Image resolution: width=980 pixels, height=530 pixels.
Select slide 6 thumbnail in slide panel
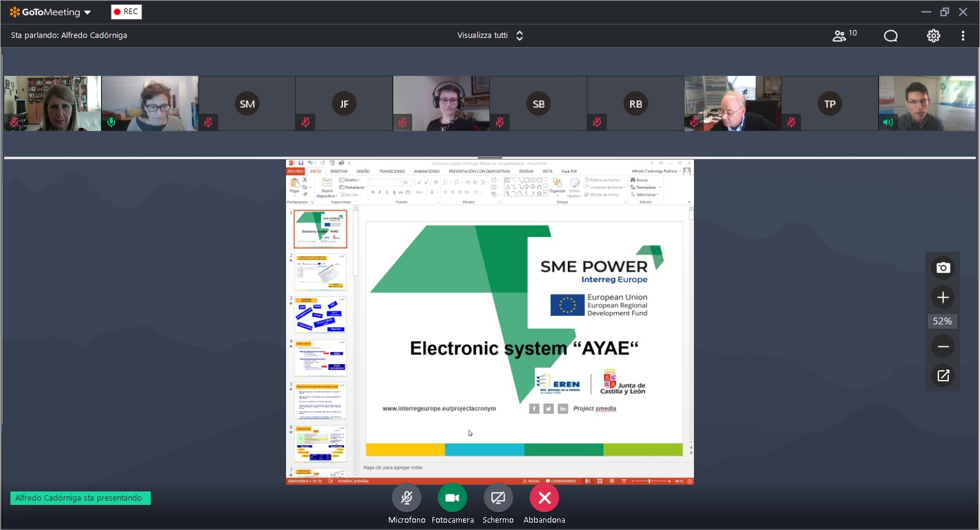point(320,444)
